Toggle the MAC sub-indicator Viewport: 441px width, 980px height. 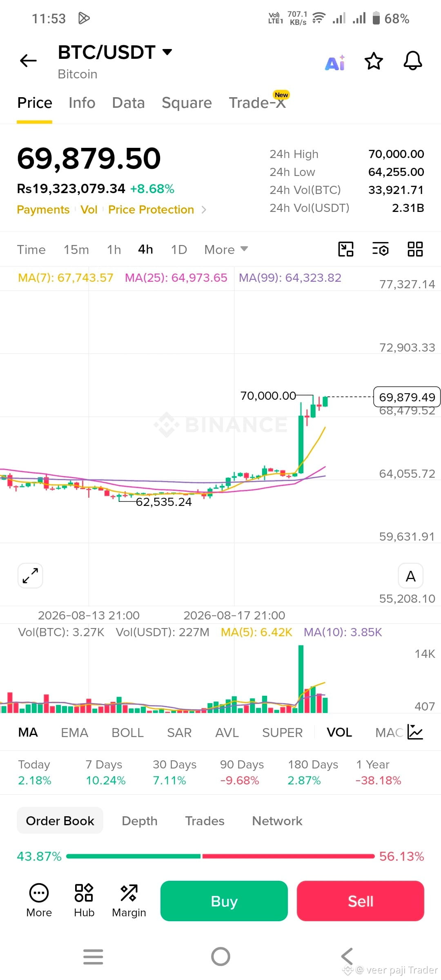point(389,733)
